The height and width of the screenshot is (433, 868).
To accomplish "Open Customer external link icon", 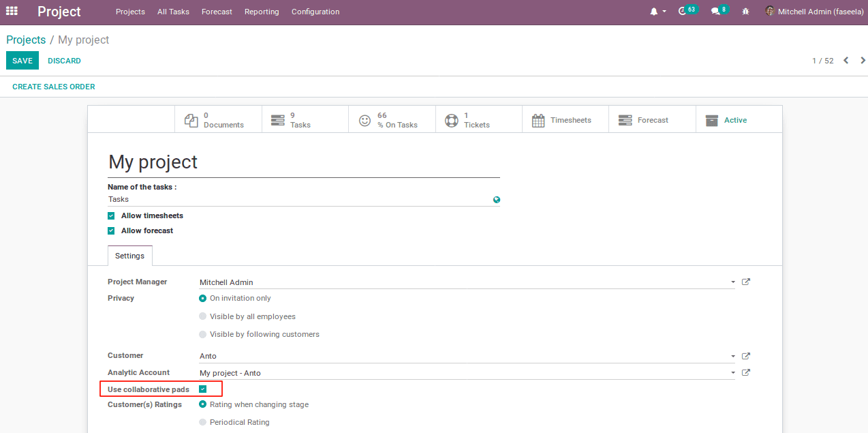I will click(x=746, y=356).
